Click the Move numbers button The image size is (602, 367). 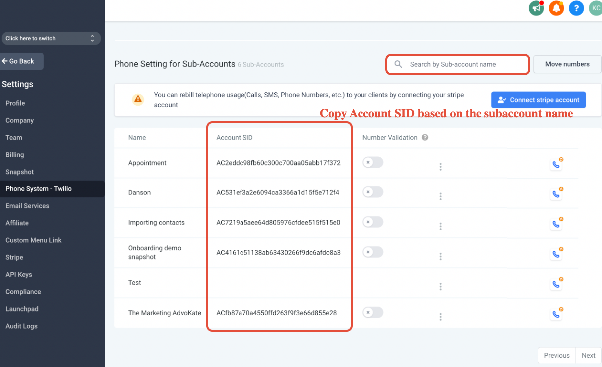click(x=567, y=64)
